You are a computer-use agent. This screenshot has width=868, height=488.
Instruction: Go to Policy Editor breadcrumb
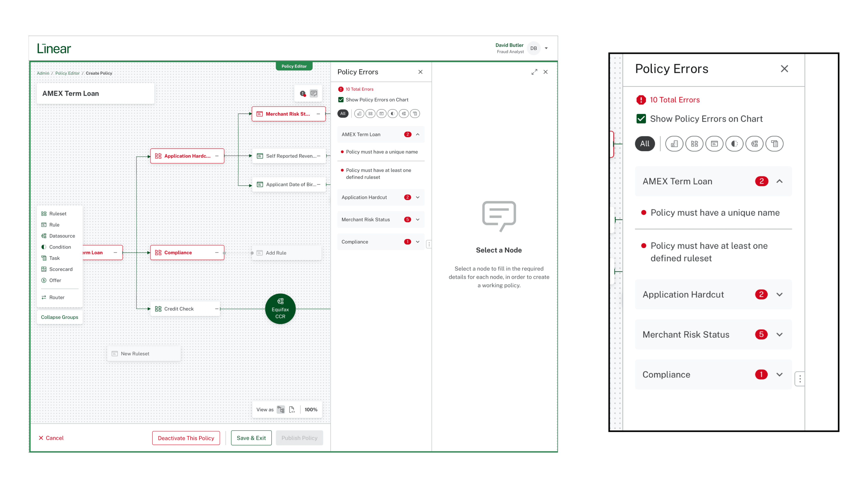point(67,73)
